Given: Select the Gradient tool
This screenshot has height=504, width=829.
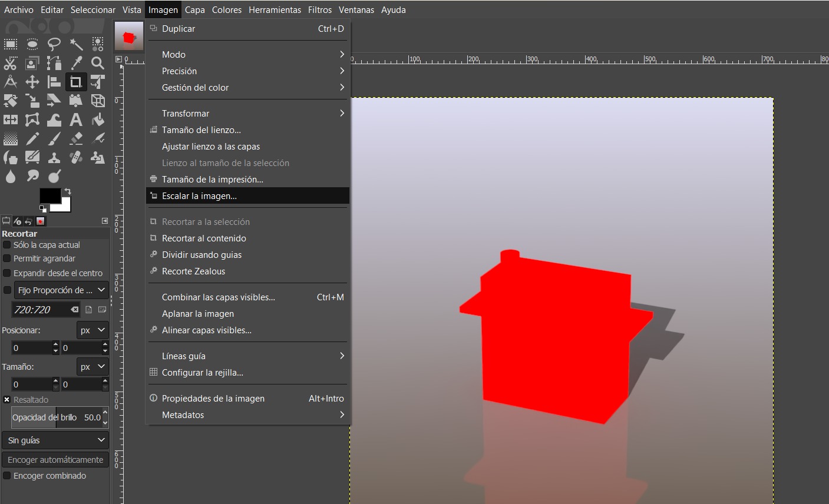Looking at the screenshot, I should pyautogui.click(x=11, y=138).
